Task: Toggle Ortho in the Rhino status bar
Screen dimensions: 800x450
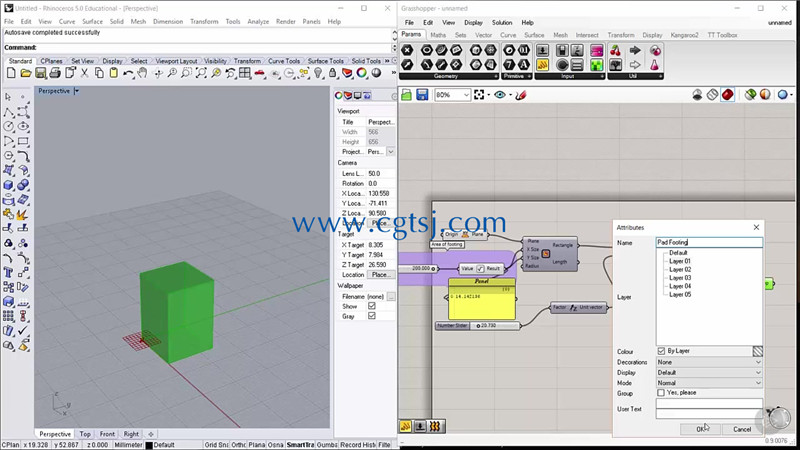Action: 239,445
